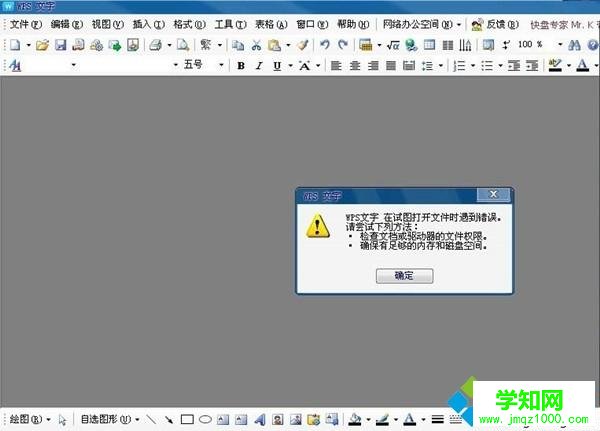Viewport: 600px width, 431px height.
Task: Open the font name dropdown arrow
Action: point(176,65)
